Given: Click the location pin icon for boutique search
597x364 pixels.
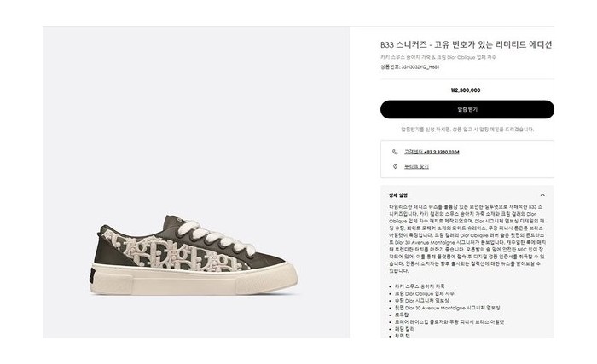Looking at the screenshot, I should tap(395, 166).
